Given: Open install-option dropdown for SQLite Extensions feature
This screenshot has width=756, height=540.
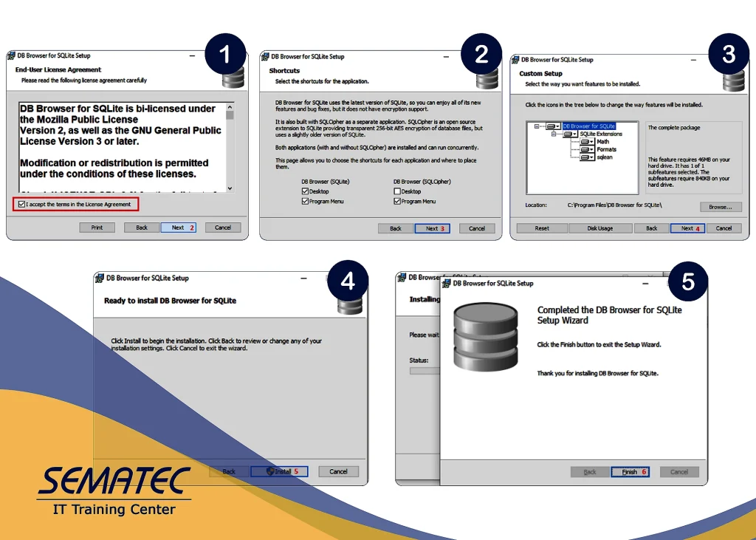Looking at the screenshot, I should (x=571, y=134).
